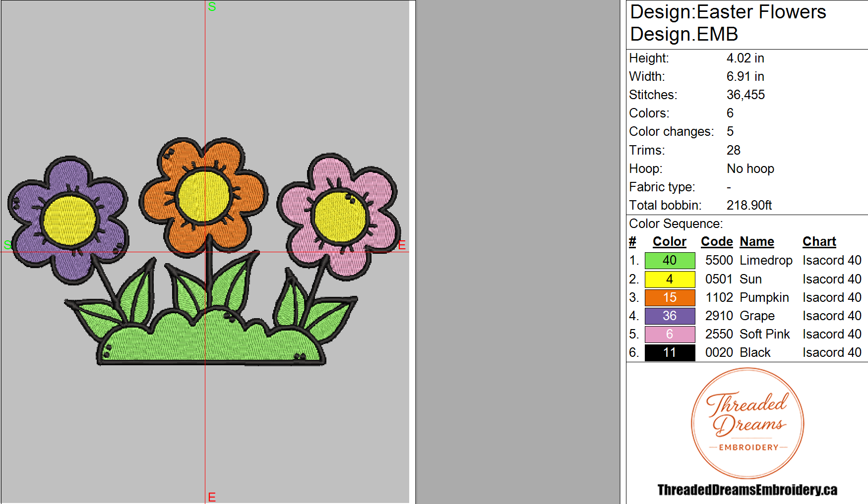Click the Soft Pink thread name
Viewport: 868px width, 504px height.
click(x=764, y=335)
